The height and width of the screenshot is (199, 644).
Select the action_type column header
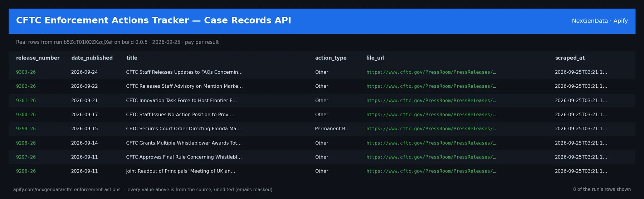pos(331,58)
